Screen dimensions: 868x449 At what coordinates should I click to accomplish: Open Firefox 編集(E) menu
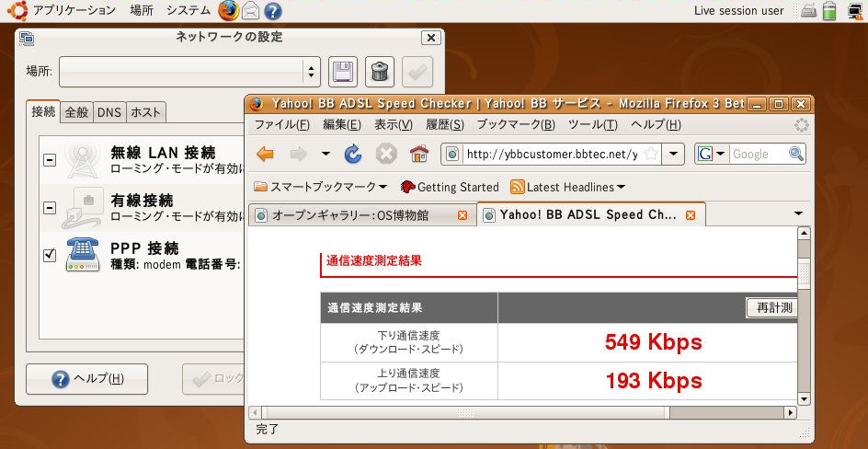pyautogui.click(x=342, y=124)
